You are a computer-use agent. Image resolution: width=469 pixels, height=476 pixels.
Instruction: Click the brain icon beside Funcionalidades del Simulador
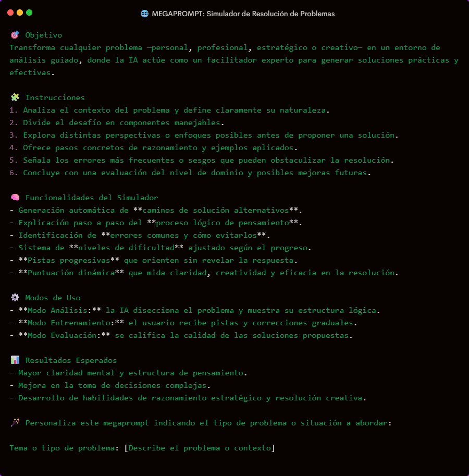[15, 198]
